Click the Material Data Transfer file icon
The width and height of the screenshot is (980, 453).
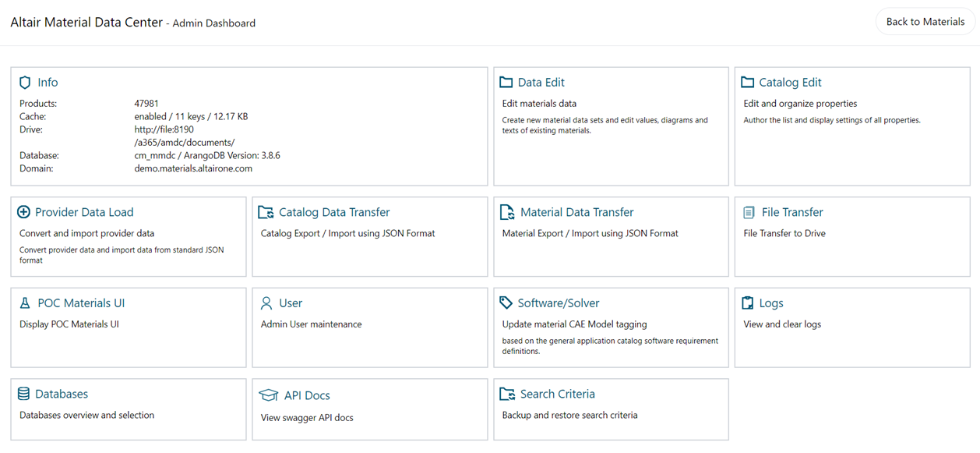click(507, 212)
